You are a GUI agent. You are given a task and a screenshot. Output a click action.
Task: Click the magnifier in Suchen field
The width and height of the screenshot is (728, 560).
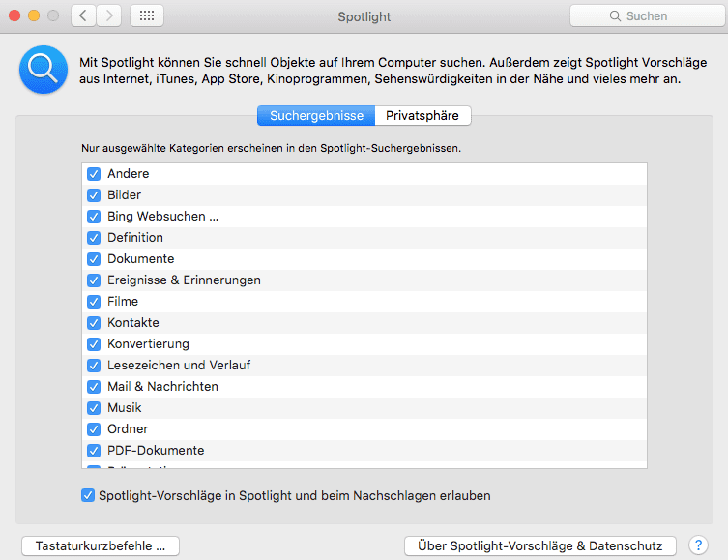[615, 16]
